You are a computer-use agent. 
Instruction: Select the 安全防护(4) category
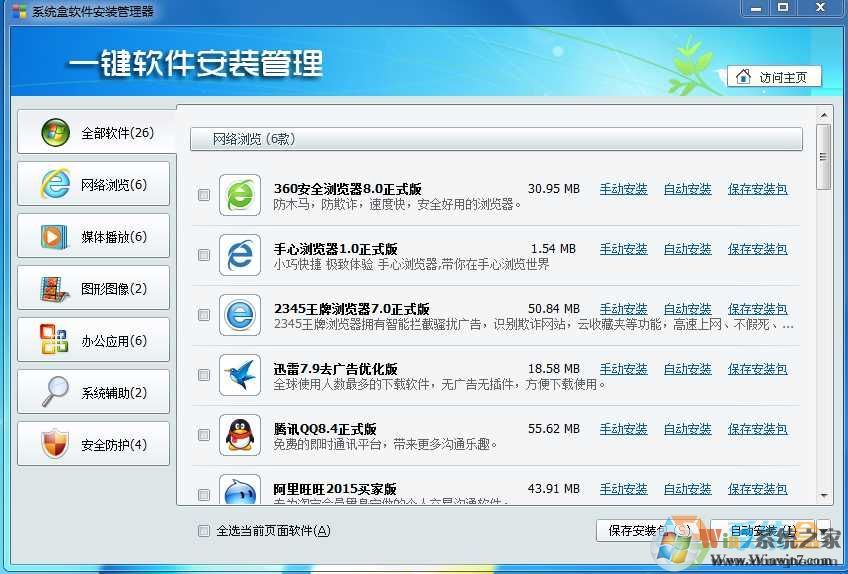(x=93, y=444)
